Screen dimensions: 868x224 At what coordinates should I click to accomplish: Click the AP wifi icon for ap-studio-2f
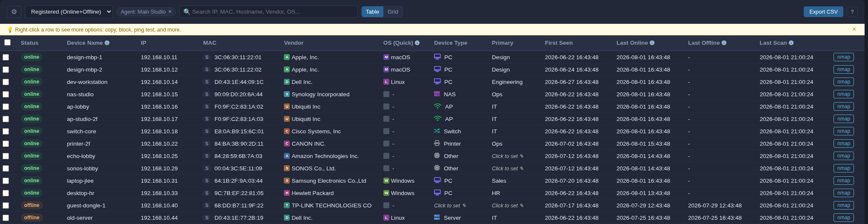point(437,118)
